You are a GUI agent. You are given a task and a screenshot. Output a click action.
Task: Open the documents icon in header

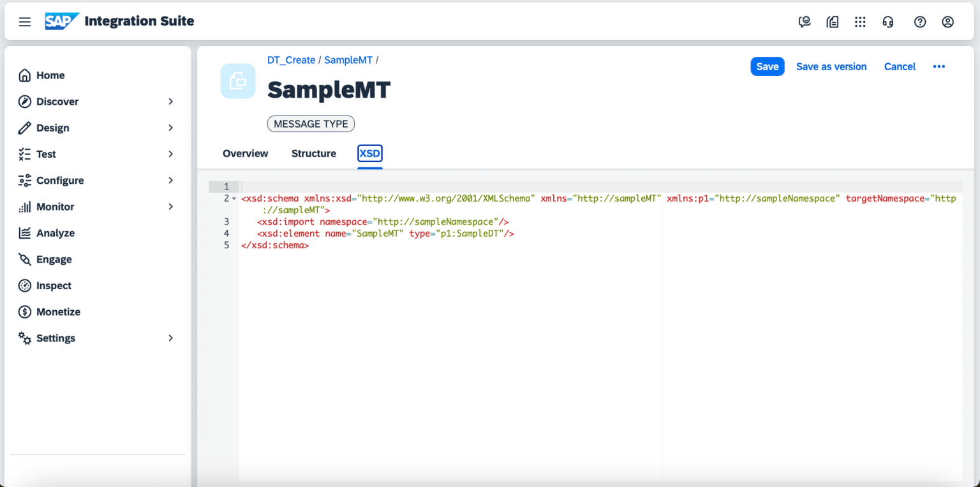pos(833,22)
